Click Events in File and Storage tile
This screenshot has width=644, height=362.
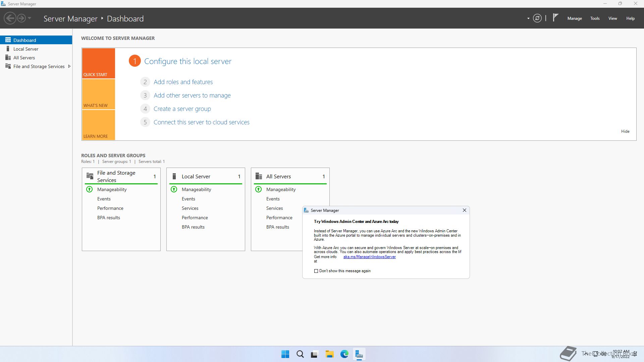104,199
